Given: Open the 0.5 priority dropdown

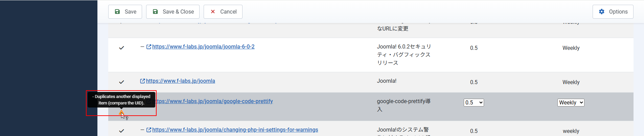Looking at the screenshot, I should [x=474, y=102].
